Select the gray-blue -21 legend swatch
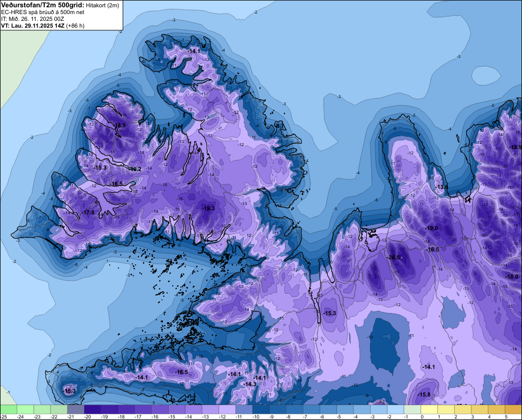The image size is (522, 420). tap(76, 410)
